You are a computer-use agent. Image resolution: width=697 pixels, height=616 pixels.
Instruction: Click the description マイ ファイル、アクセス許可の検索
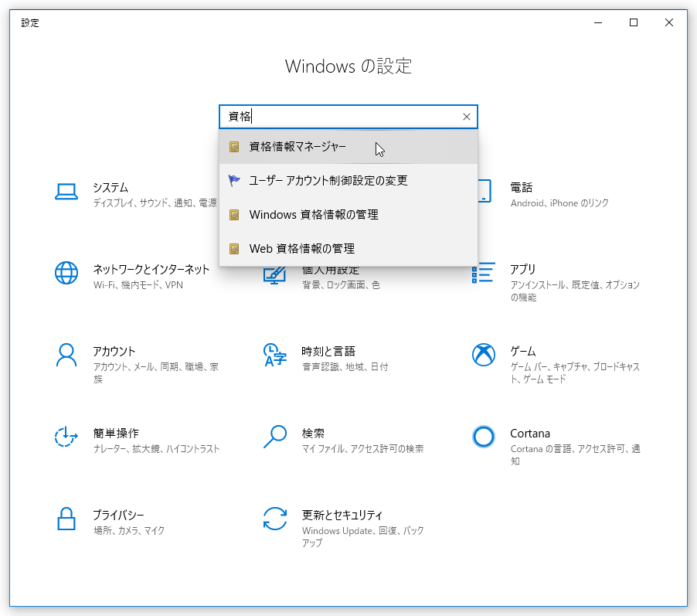click(x=362, y=449)
